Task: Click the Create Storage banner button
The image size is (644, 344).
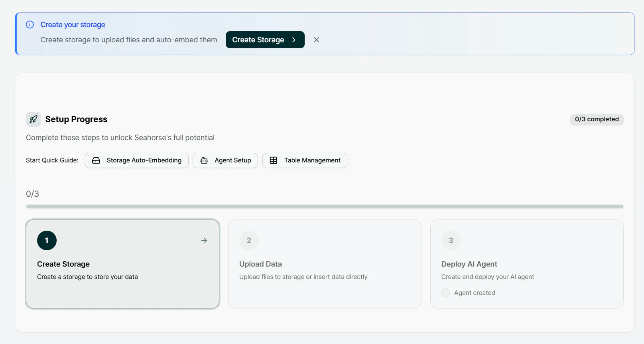Action: point(265,40)
